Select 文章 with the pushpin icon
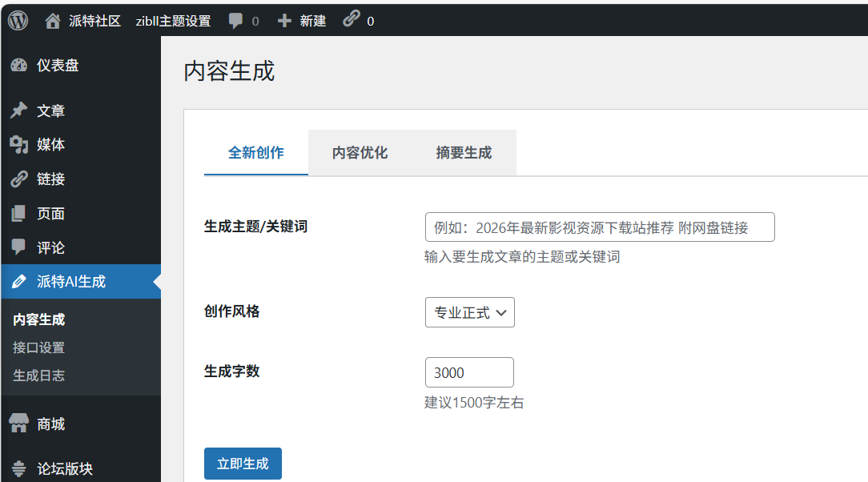The height and width of the screenshot is (482, 868). click(x=19, y=110)
